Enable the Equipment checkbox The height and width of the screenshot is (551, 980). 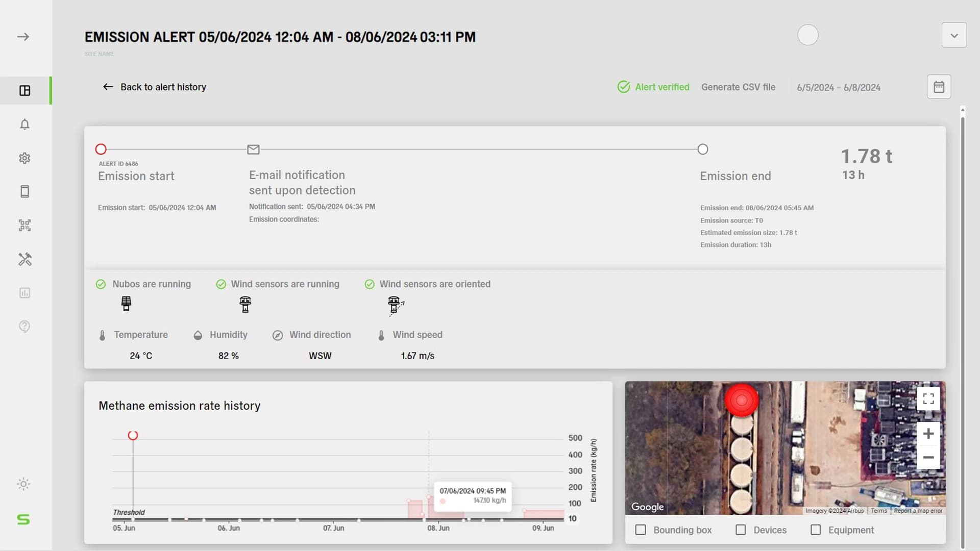(x=816, y=530)
